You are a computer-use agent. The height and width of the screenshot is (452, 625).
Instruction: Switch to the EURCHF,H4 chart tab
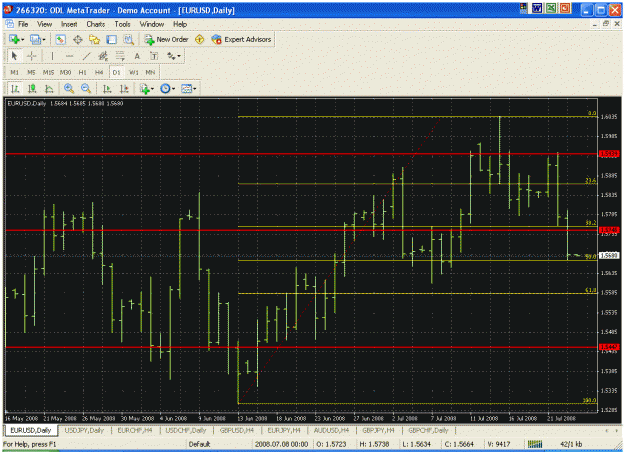[x=135, y=430]
